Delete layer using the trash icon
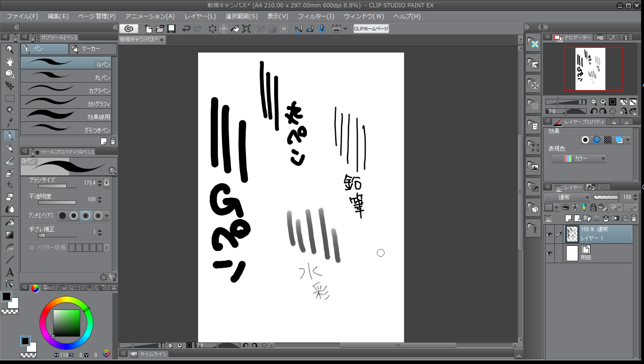Viewport: 644px width, 364px height. [x=633, y=218]
